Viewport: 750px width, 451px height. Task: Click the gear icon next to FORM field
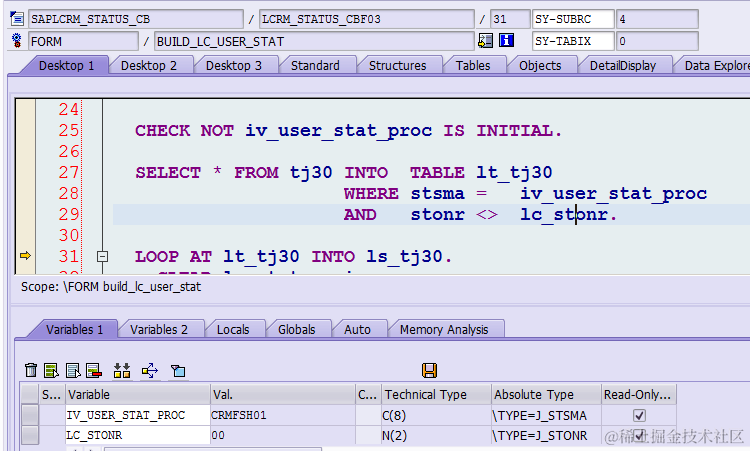click(x=17, y=41)
